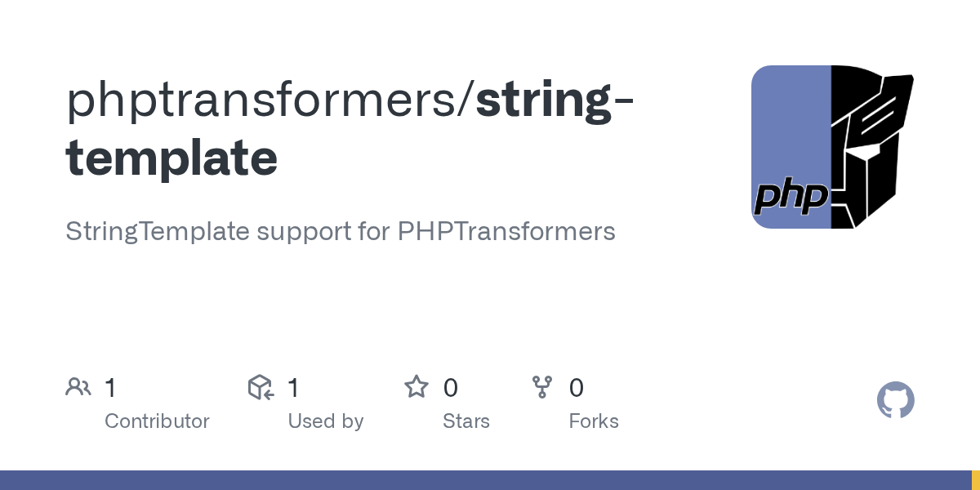This screenshot has width=980, height=490.
Task: Click the Stars count zero
Action: (450, 388)
